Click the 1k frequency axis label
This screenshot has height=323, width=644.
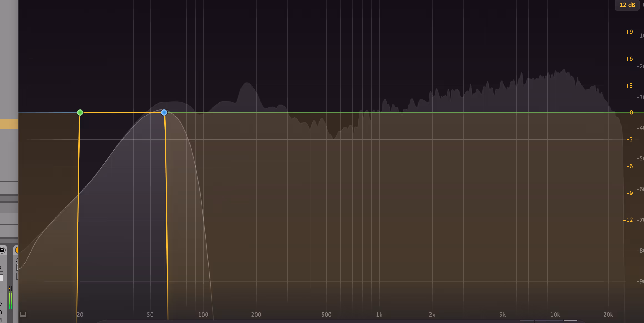379,315
